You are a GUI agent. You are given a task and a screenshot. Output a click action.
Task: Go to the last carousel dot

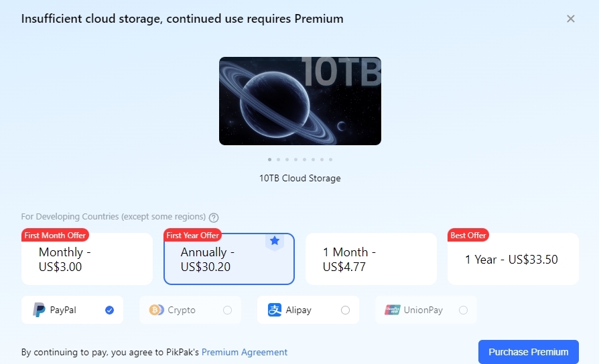(x=330, y=159)
